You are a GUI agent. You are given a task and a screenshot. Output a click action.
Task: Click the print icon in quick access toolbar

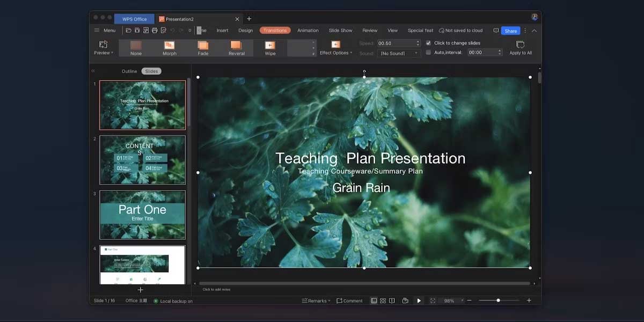(x=155, y=31)
